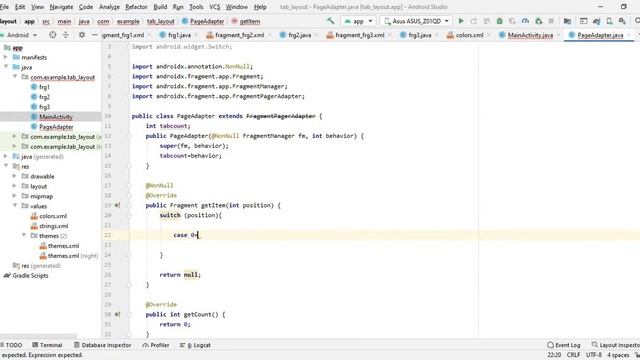This screenshot has height=360, width=640.
Task: Click the Make Project hammer icon
Action: pyautogui.click(x=330, y=21)
